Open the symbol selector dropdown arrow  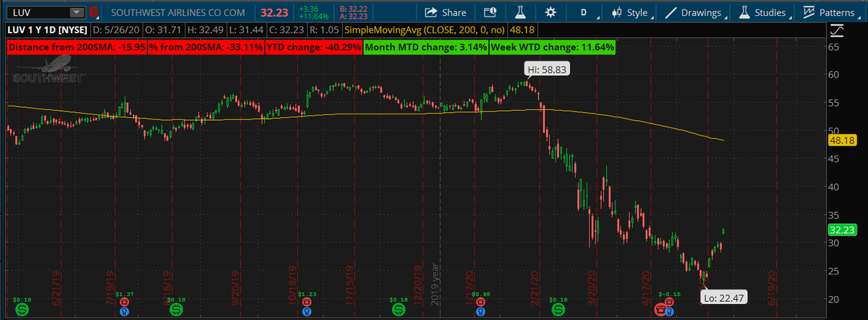77,12
